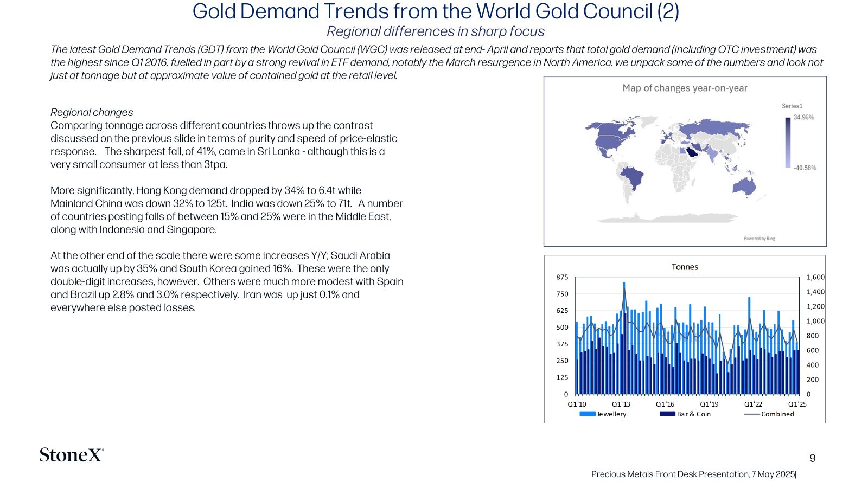868x488 pixels.
Task: Click the line starting "At the other end of the scale"
Action: tap(220, 255)
